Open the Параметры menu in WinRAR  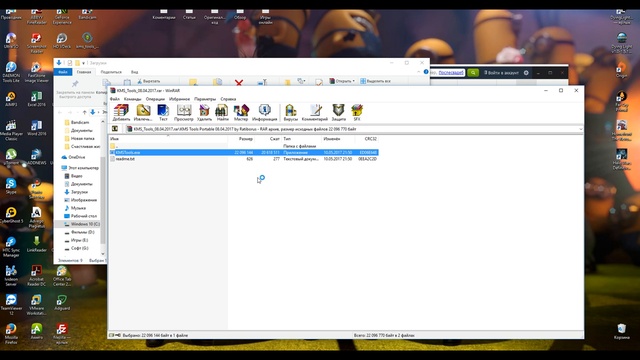(x=205, y=99)
